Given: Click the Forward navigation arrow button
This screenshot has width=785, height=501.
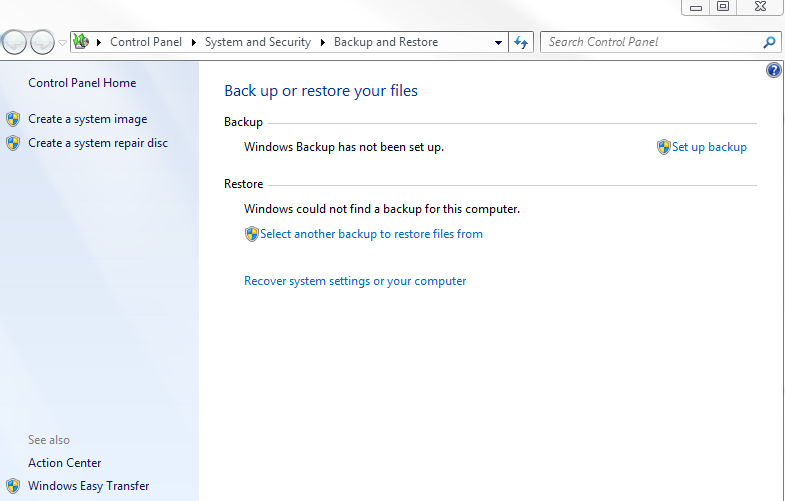Looking at the screenshot, I should click(43, 42).
